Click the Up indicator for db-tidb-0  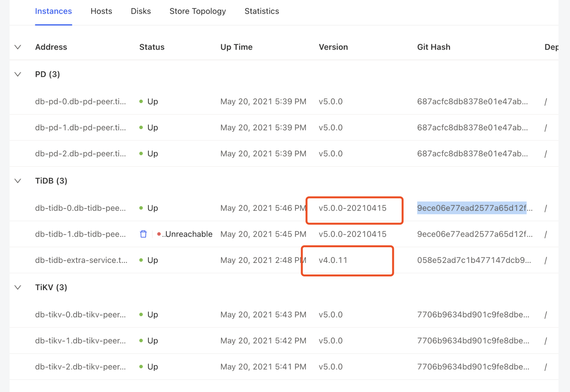click(x=141, y=208)
